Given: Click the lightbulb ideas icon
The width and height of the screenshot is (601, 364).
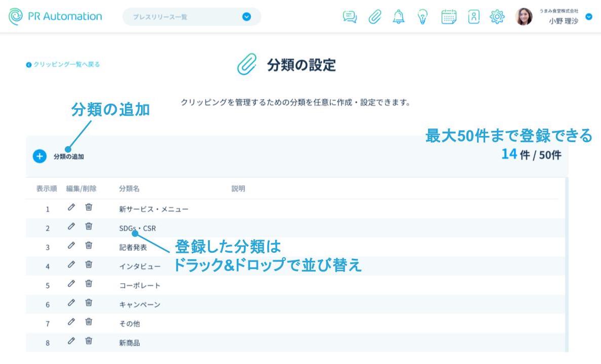Looking at the screenshot, I should [x=422, y=17].
